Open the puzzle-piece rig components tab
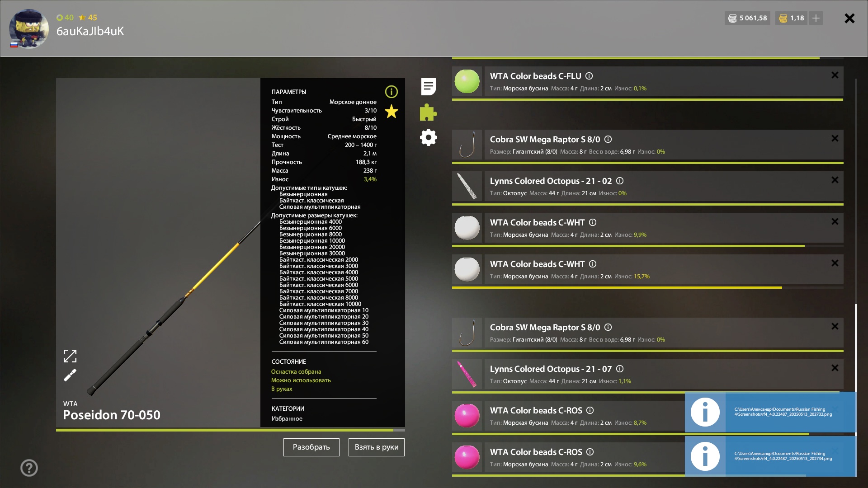 tap(428, 112)
